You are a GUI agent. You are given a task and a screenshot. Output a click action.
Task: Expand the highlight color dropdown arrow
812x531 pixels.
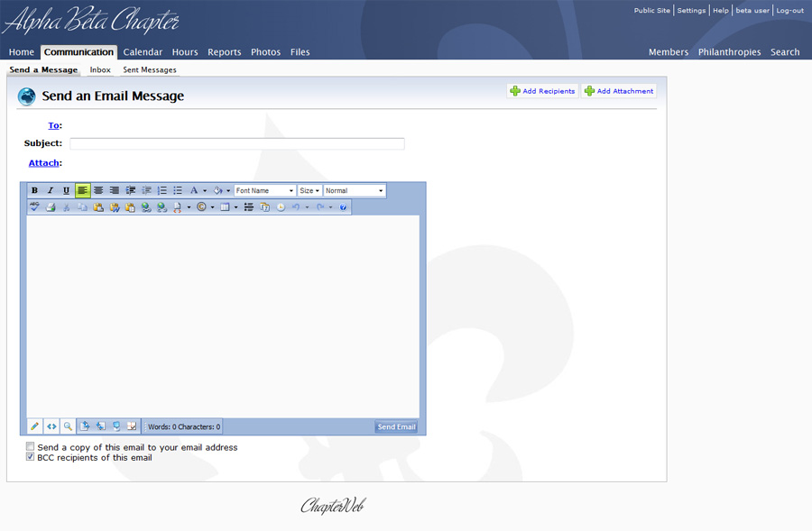[x=228, y=190]
